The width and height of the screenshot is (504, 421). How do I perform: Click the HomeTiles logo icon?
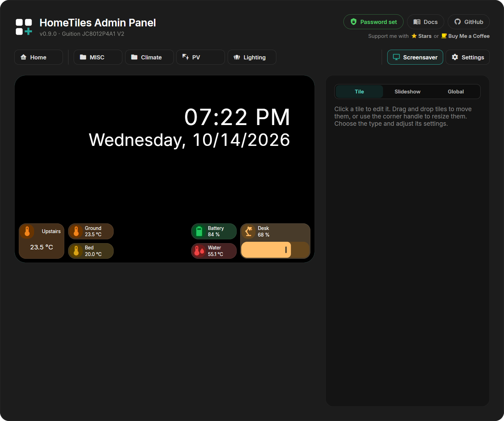pyautogui.click(x=24, y=27)
